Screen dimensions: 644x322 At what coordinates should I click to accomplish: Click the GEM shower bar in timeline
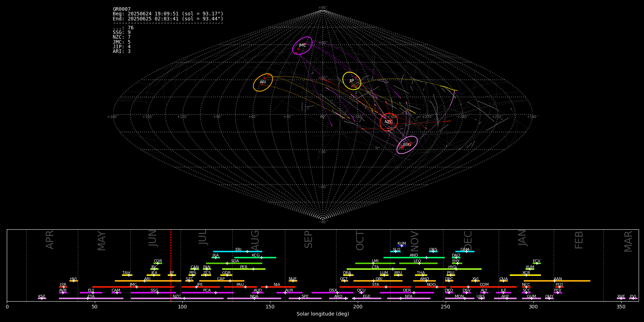465,252
